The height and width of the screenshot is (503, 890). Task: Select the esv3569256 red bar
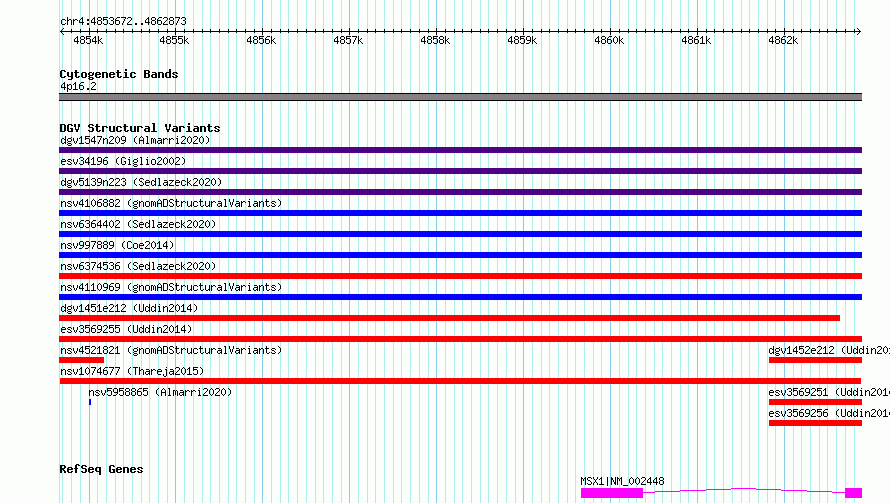click(815, 423)
